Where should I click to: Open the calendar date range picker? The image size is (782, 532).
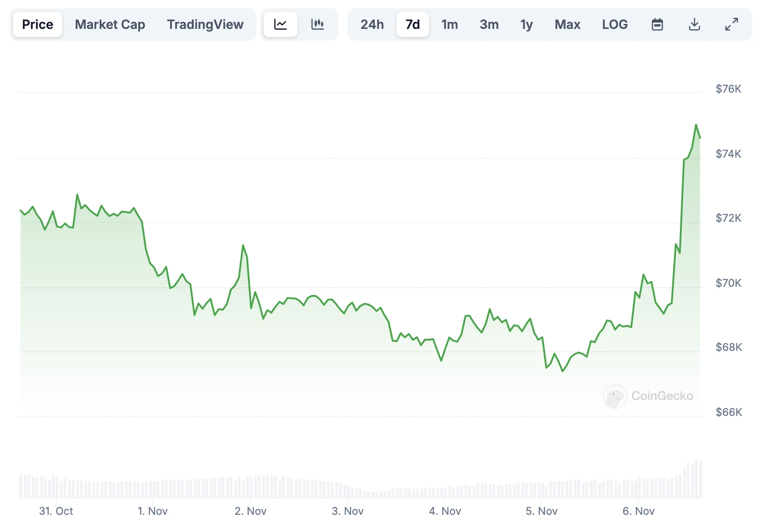point(657,24)
